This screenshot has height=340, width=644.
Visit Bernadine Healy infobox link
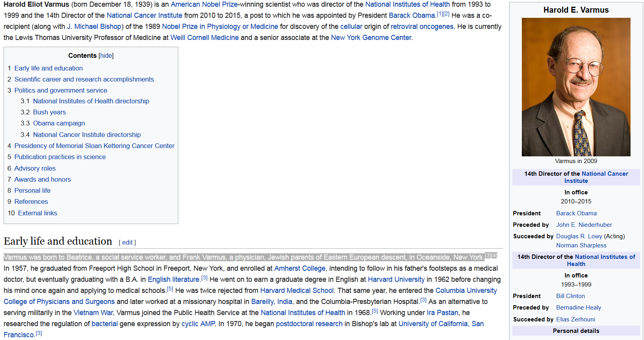pyautogui.click(x=578, y=308)
